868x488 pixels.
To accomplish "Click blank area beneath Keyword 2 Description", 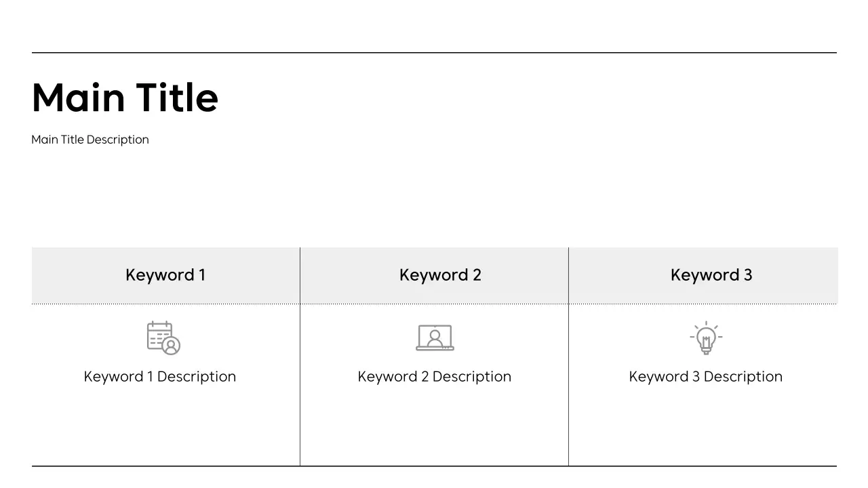I will 434,427.
